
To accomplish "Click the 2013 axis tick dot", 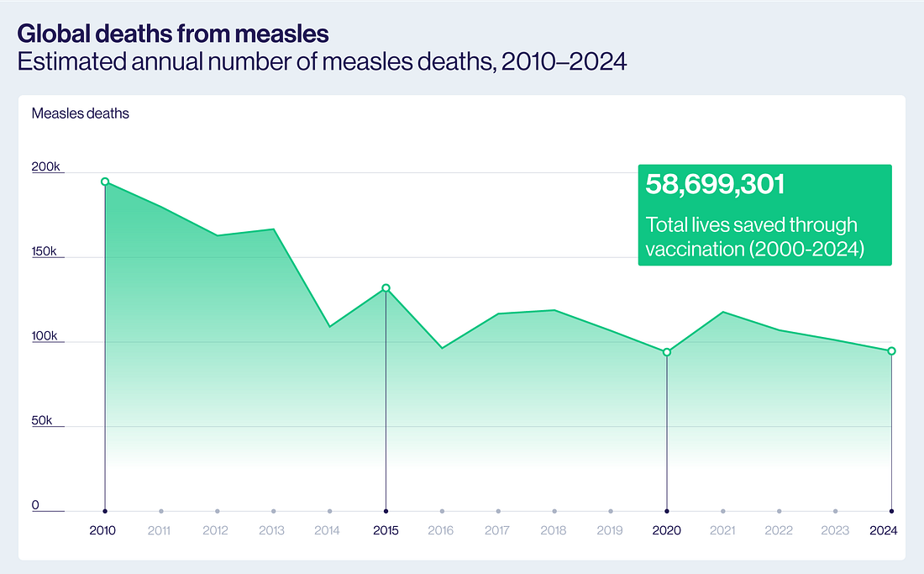I will (274, 511).
